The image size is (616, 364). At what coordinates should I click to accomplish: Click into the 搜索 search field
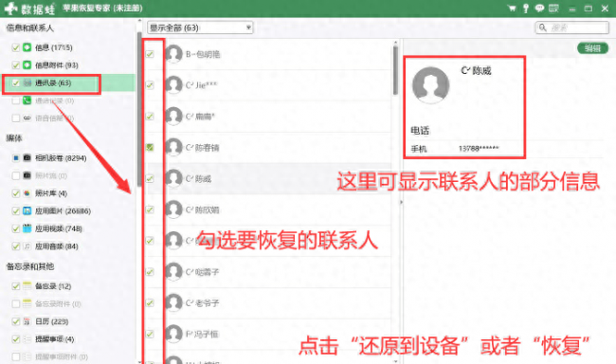[x=572, y=27]
